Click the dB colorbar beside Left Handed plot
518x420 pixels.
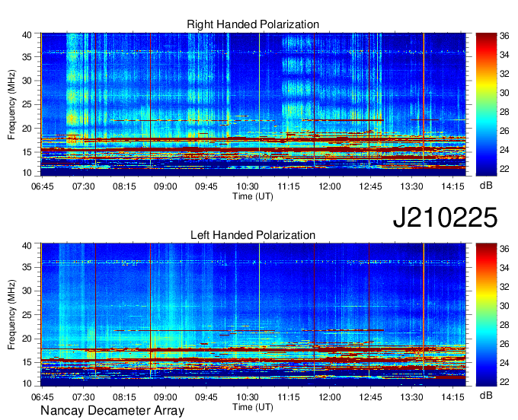pos(486,315)
